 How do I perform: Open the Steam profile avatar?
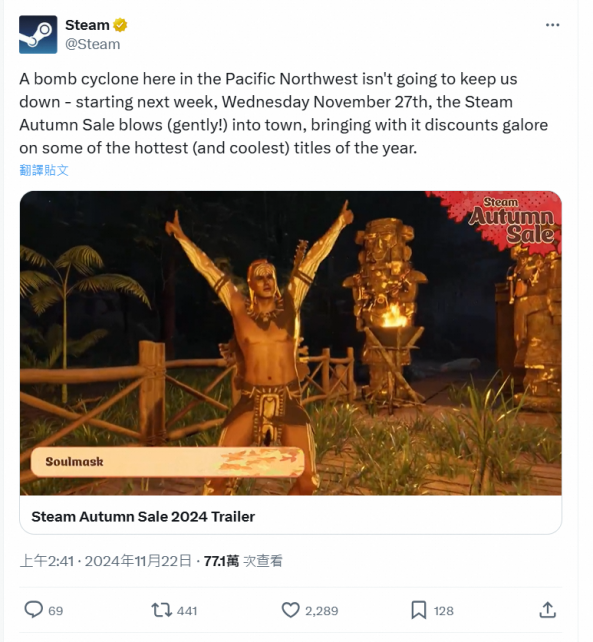tap(38, 34)
